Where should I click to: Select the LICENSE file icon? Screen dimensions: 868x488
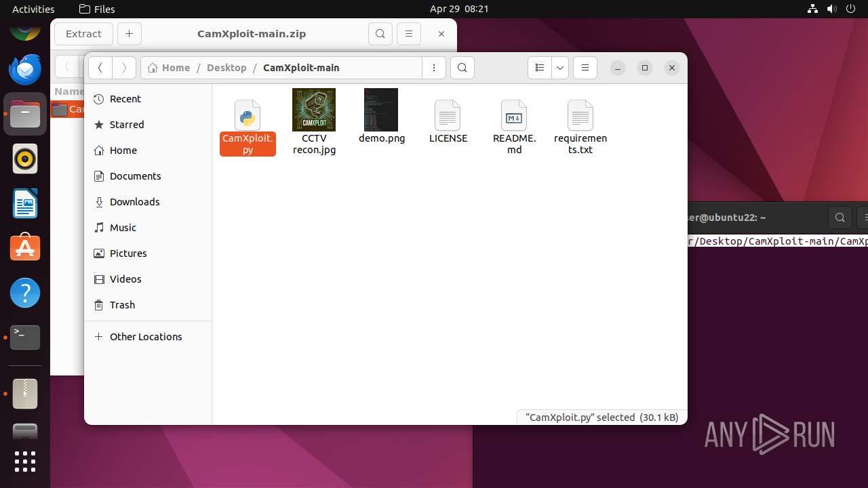[x=448, y=116]
